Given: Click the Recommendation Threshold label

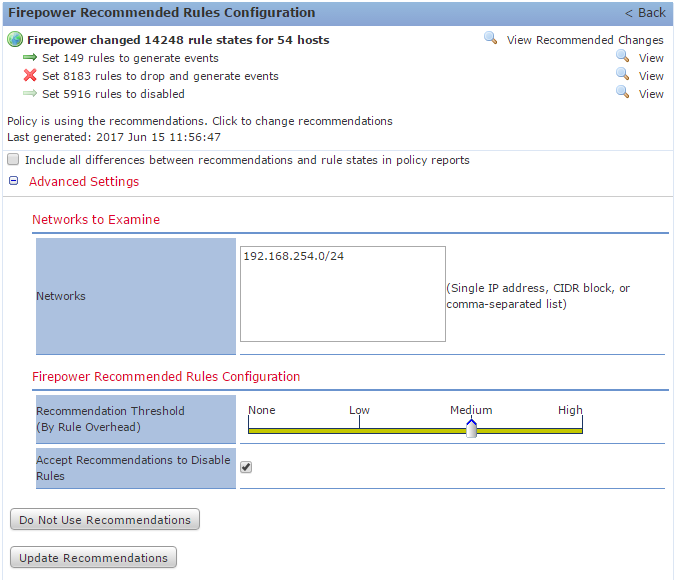Looking at the screenshot, I should click(110, 419).
